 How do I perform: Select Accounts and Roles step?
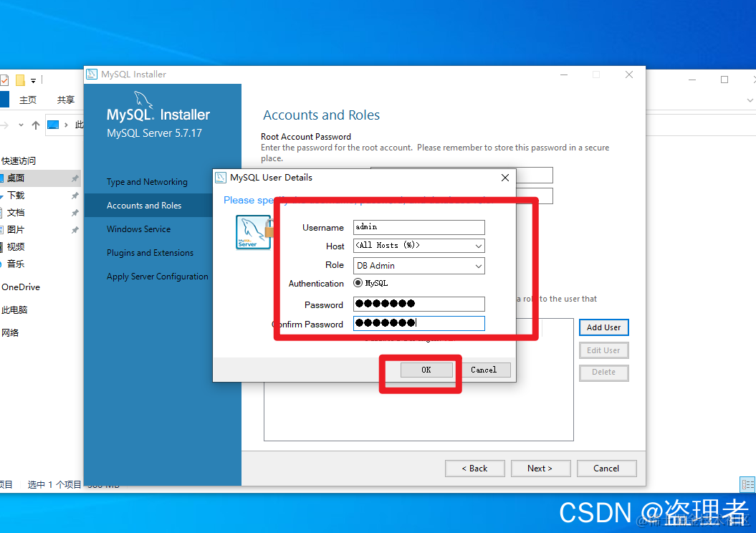[144, 206]
